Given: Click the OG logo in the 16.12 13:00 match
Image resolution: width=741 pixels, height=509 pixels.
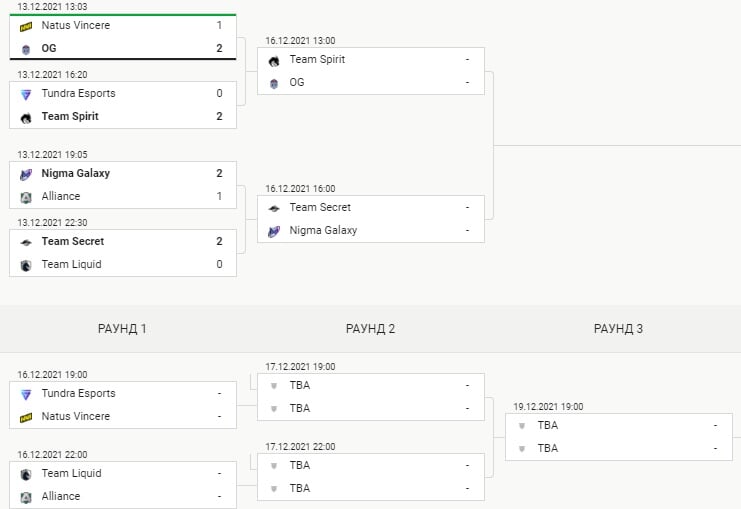Looking at the screenshot, I should (274, 83).
